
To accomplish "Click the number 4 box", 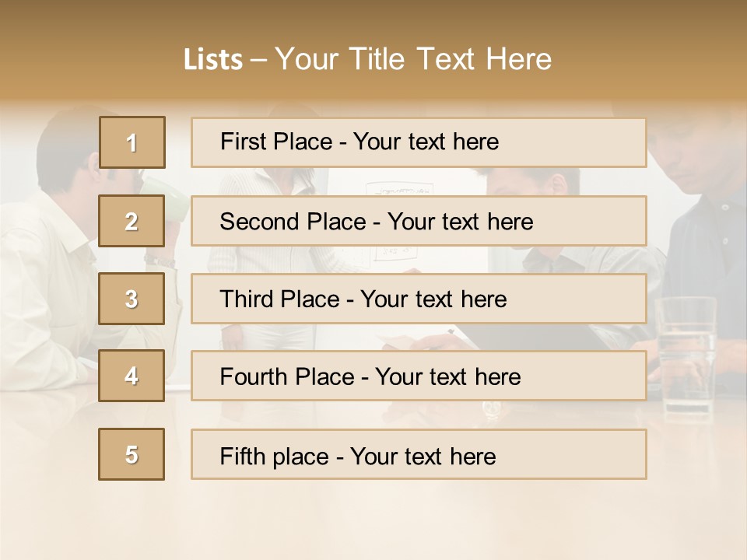I will click(x=132, y=376).
